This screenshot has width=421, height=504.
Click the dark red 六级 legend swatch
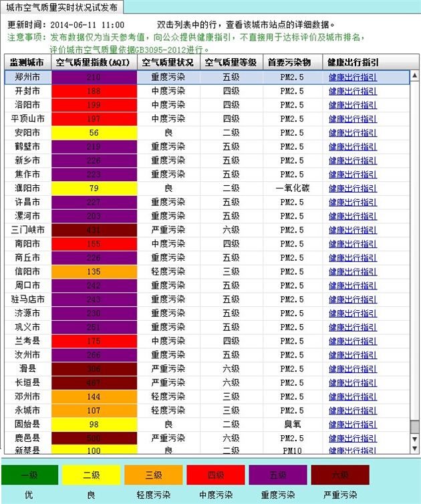coord(340,475)
